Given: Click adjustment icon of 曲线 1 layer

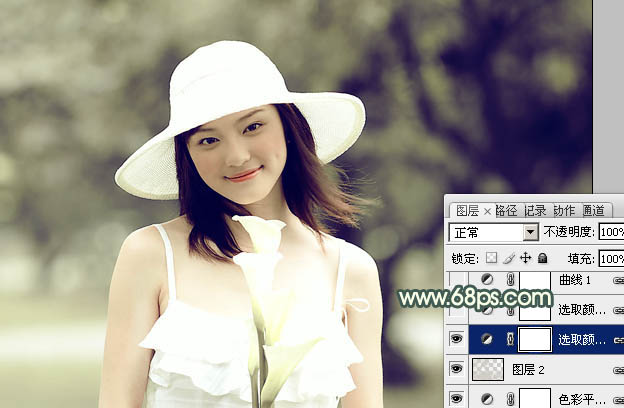Looking at the screenshot, I should 488,280.
